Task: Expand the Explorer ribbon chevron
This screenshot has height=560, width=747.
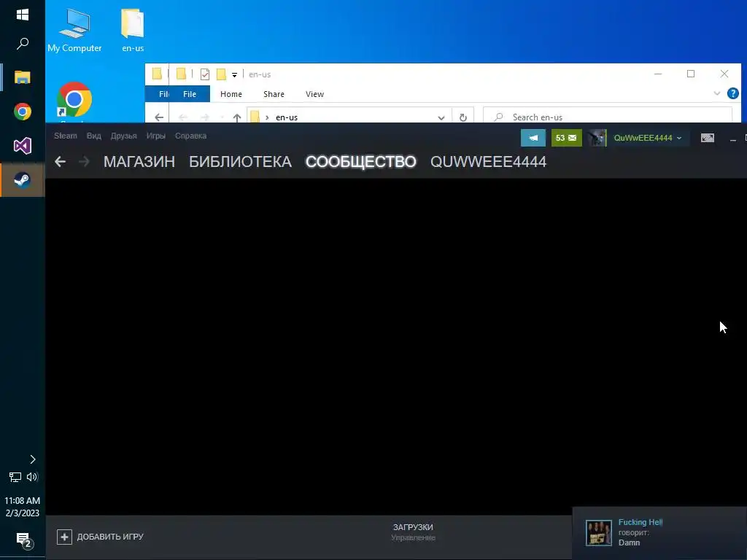Action: coord(716,93)
